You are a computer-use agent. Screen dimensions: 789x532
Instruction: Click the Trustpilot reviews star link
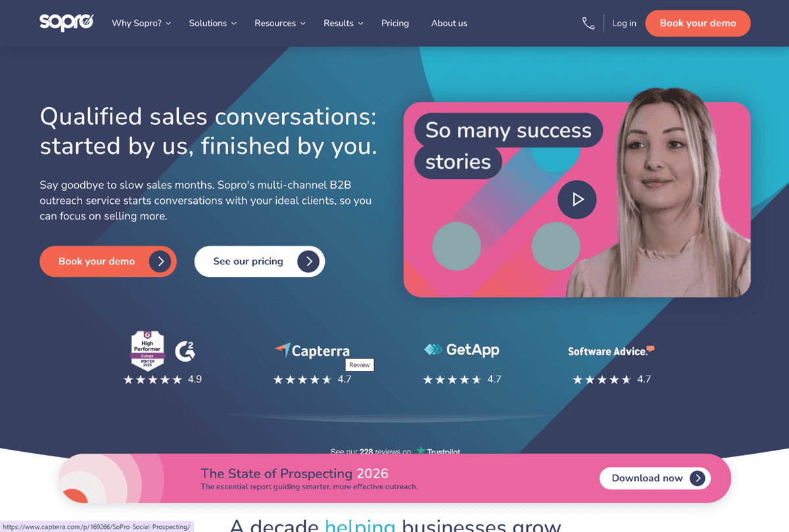[x=421, y=451]
